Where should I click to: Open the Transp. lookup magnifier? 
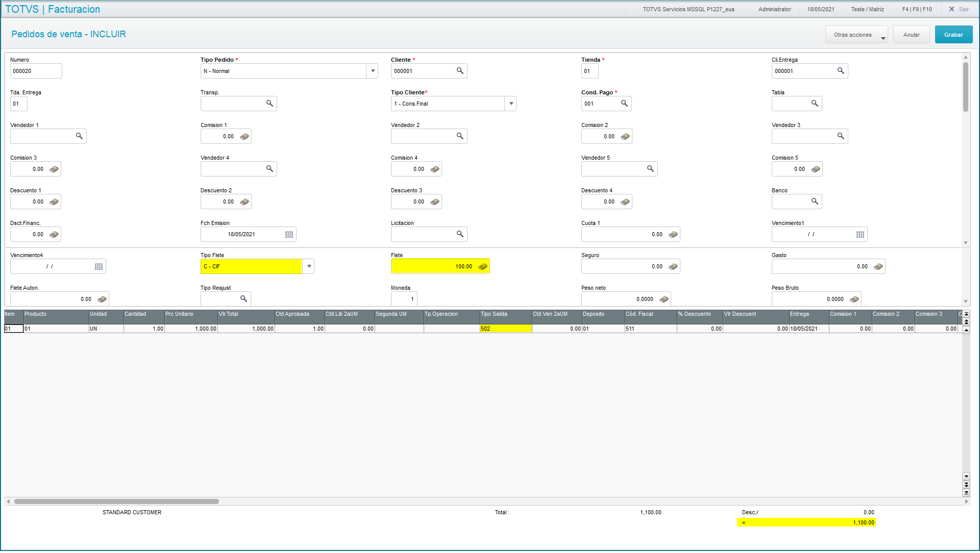[x=269, y=104]
